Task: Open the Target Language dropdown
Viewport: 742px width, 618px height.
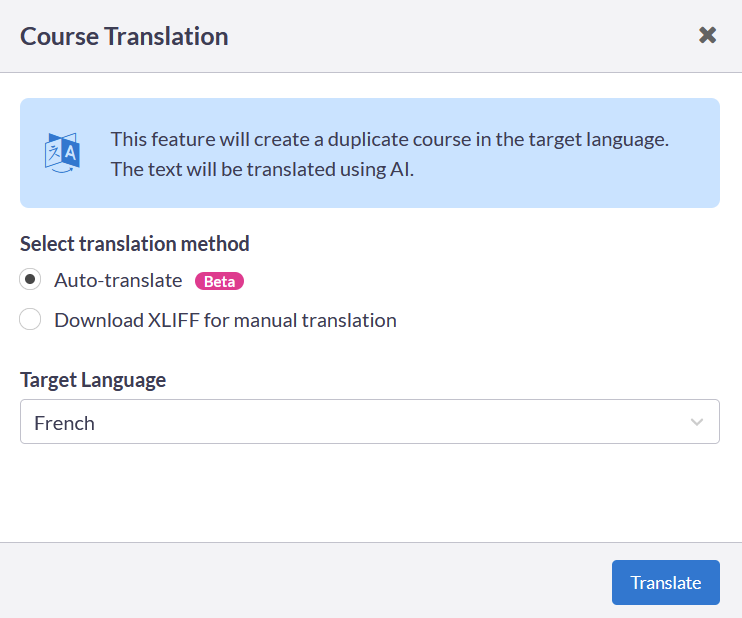Action: point(370,422)
